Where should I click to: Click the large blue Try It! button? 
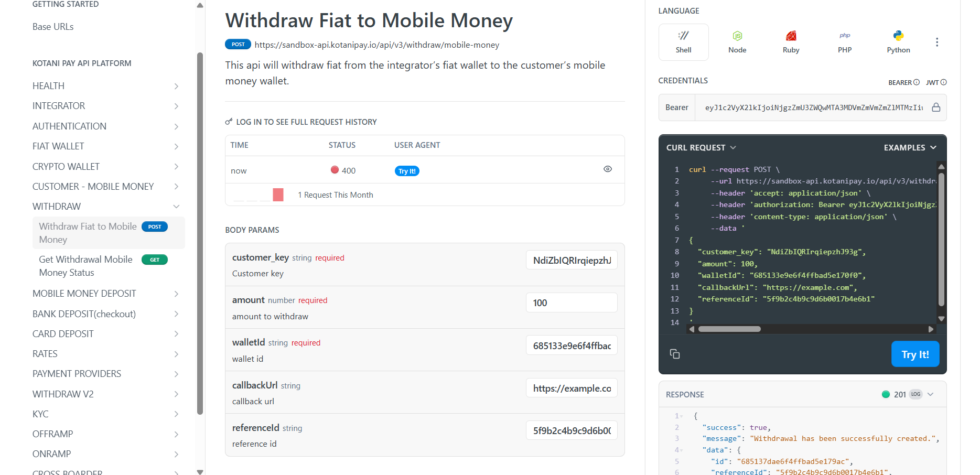coord(915,354)
